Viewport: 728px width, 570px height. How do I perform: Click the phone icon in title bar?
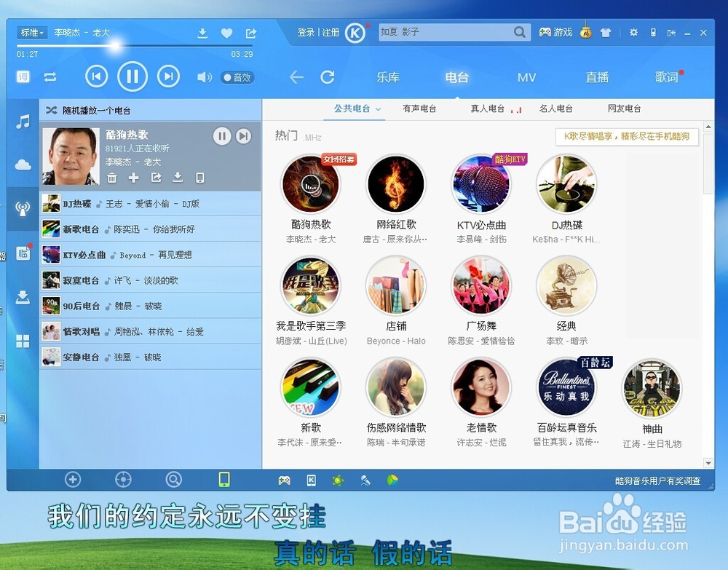point(653,33)
